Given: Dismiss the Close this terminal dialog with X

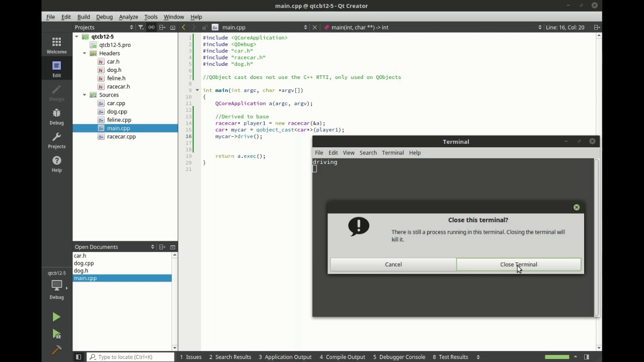Looking at the screenshot, I should tap(577, 207).
